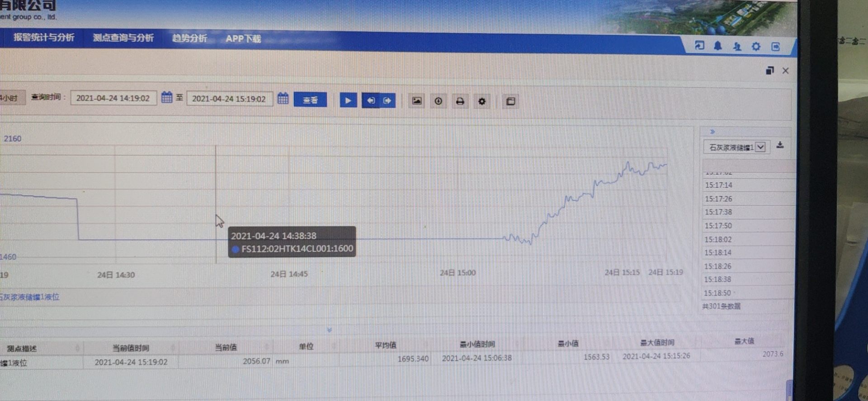Open the 石灰浆液储罐1 dropdown
The image size is (868, 401).
click(737, 147)
